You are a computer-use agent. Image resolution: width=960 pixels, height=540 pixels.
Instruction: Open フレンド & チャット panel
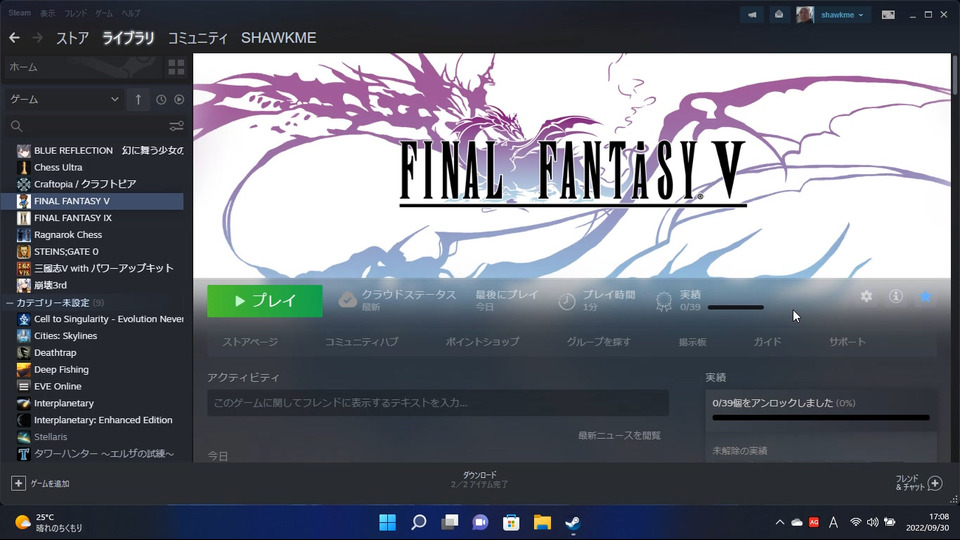coord(918,483)
